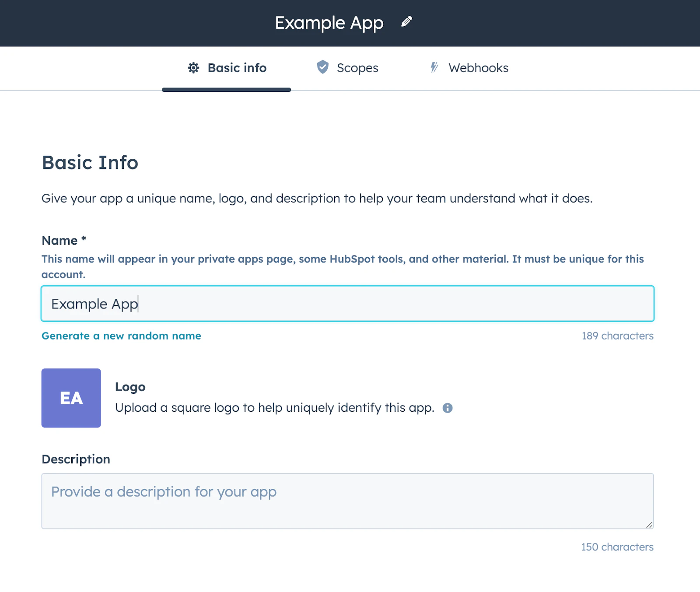Screen dimensions: 700x592
Task: Click the gear icon on Basic info tab
Action: click(193, 68)
